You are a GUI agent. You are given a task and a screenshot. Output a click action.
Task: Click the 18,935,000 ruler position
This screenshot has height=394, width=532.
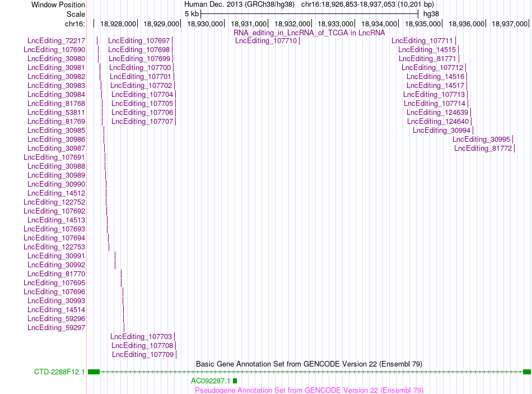[423, 24]
